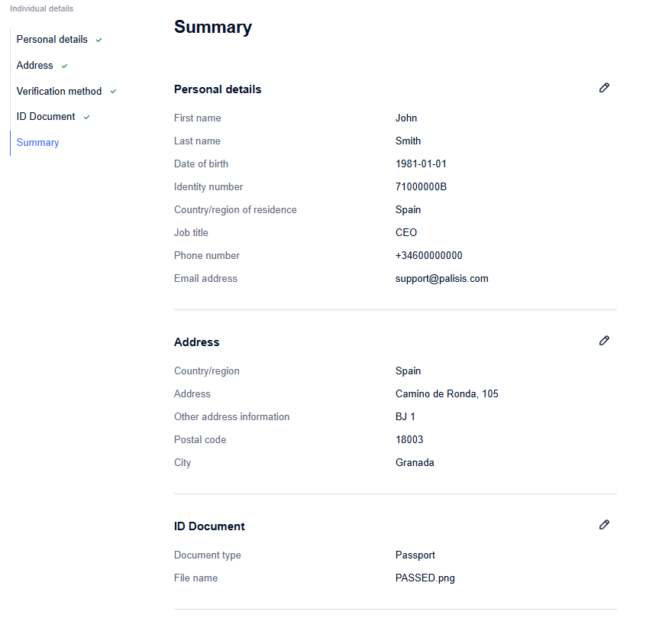Click the PASSED.png file name
The width and height of the screenshot is (672, 628).
click(425, 578)
